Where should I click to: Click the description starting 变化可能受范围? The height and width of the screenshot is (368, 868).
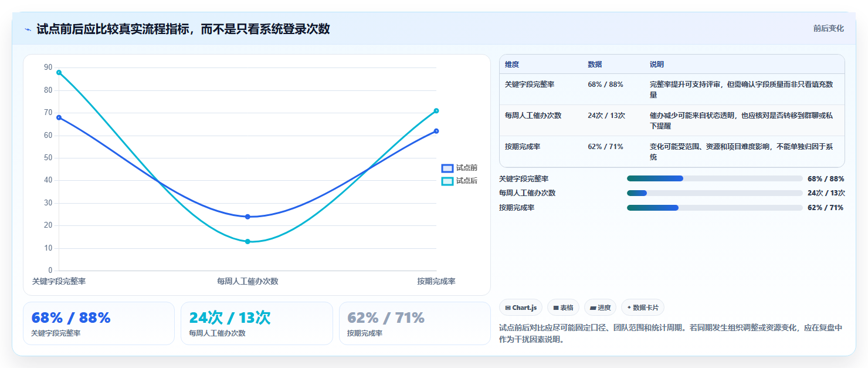point(741,151)
